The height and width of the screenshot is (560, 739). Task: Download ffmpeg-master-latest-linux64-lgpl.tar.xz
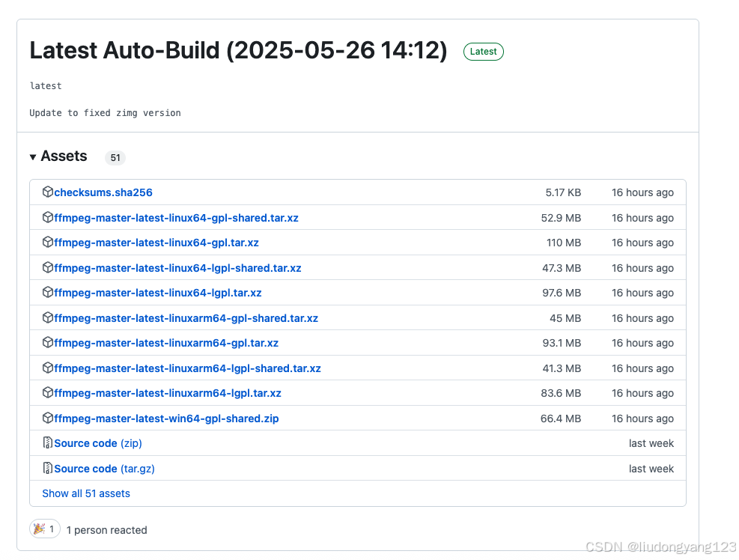pos(158,293)
